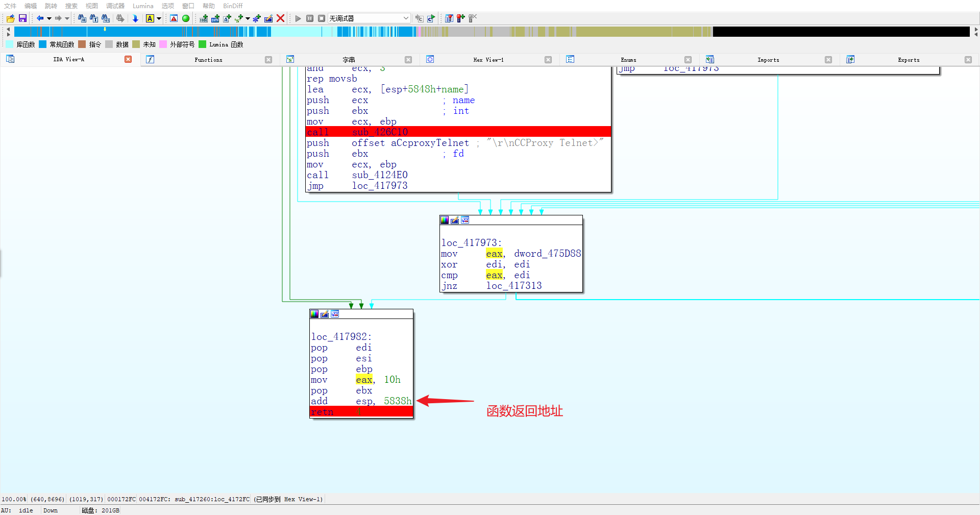Click the first icon right of debugger dropdown
Image resolution: width=980 pixels, height=515 pixels.
click(x=419, y=18)
